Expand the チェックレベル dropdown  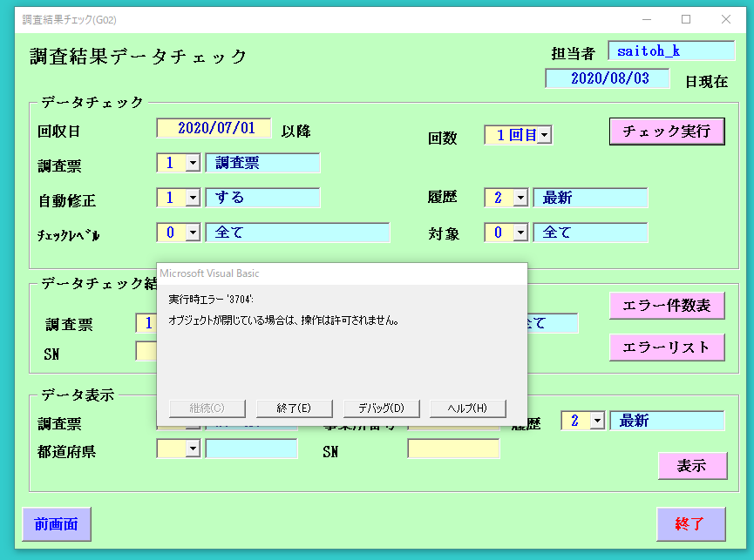tap(193, 233)
